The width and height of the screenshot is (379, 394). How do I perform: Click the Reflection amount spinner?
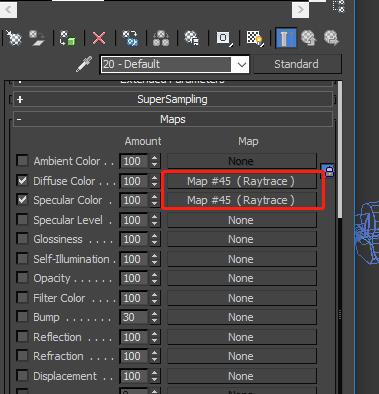[x=154, y=337]
